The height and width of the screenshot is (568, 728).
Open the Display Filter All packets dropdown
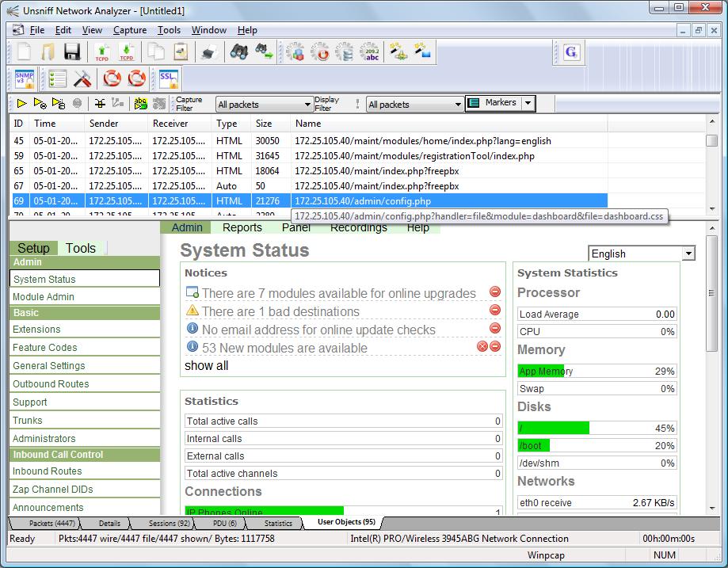[414, 105]
